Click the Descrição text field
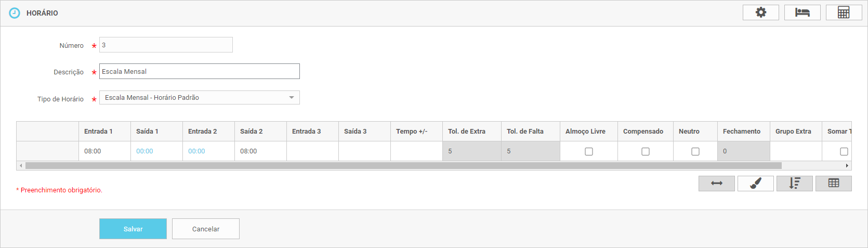Image resolution: width=868 pixels, height=248 pixels. [199, 71]
